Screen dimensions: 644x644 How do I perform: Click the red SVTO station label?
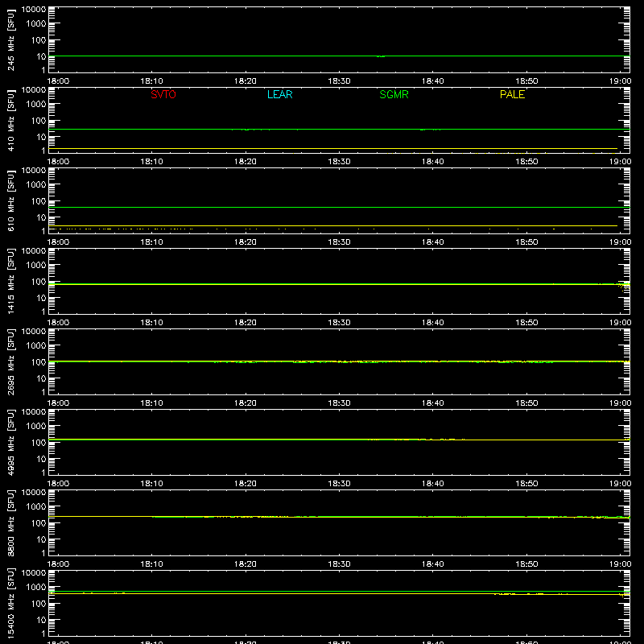pos(163,94)
